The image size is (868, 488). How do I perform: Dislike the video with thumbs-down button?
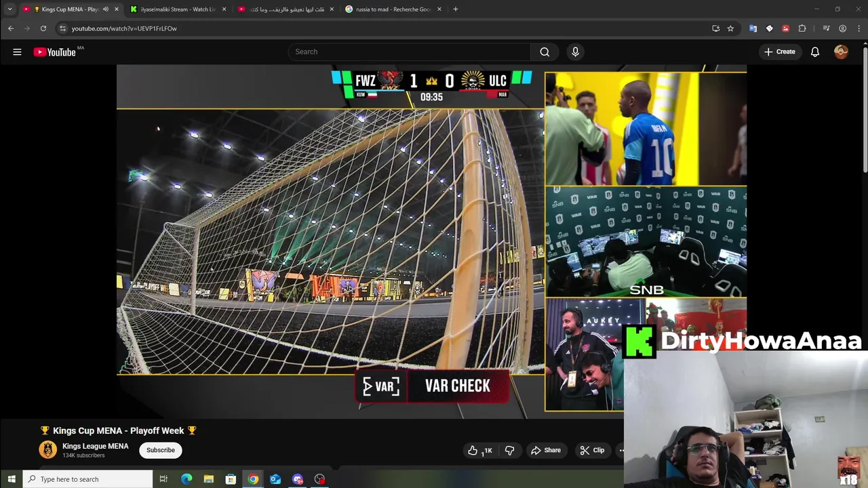[510, 450]
